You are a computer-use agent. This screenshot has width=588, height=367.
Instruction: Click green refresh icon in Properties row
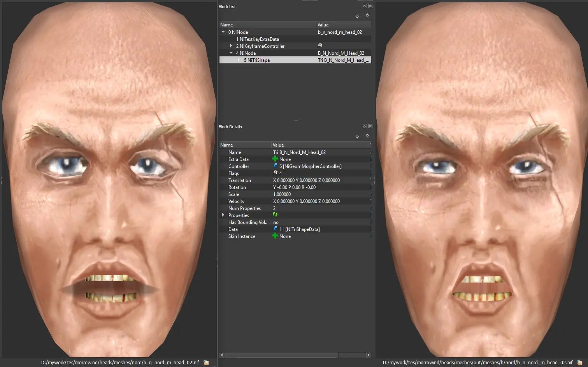pyautogui.click(x=275, y=215)
